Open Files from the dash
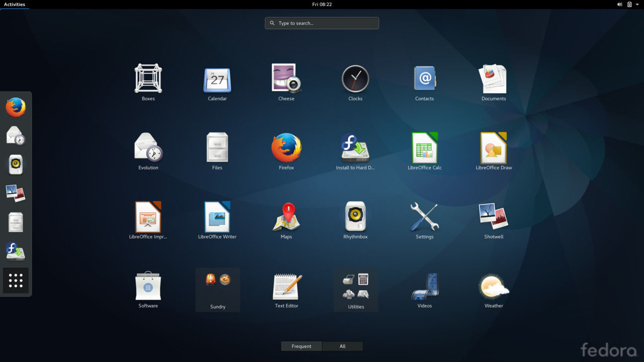644x362 pixels. pyautogui.click(x=16, y=223)
